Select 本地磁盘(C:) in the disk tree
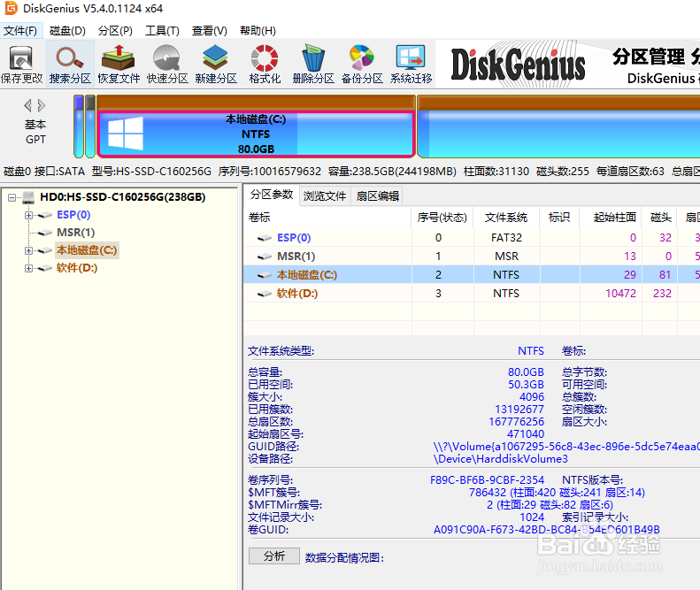 [x=87, y=250]
